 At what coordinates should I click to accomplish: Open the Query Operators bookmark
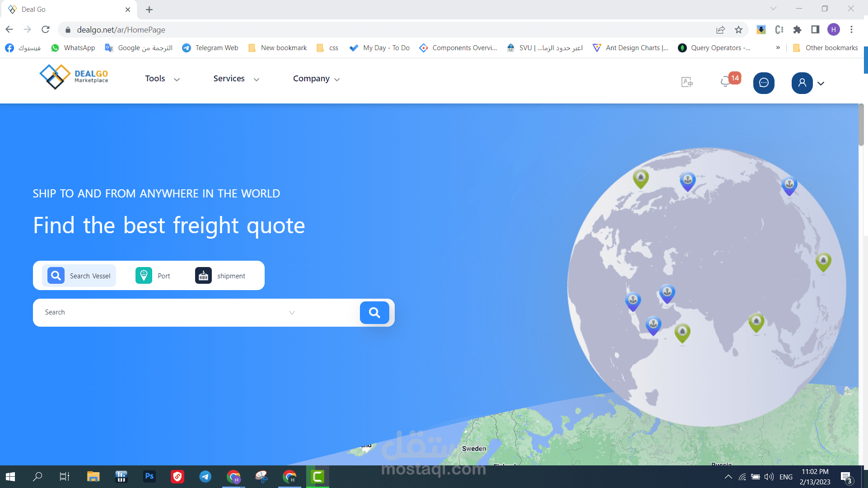714,48
